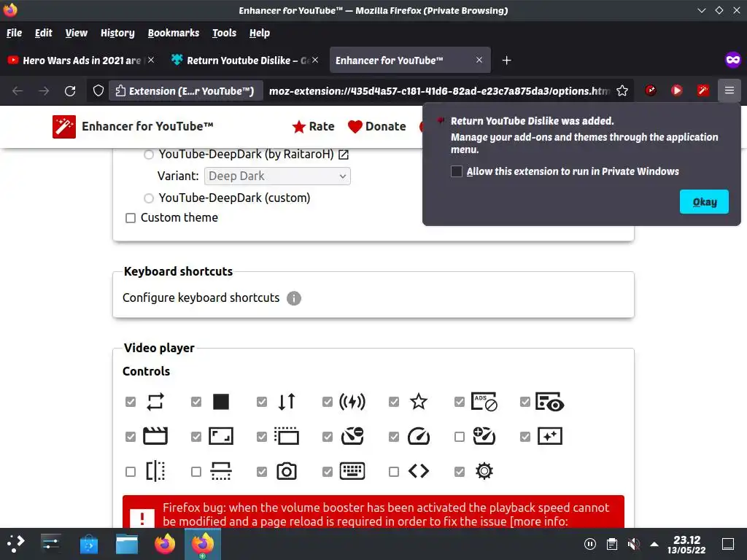The width and height of the screenshot is (747, 560).
Task: Click the volume booster icon
Action: coord(352,402)
